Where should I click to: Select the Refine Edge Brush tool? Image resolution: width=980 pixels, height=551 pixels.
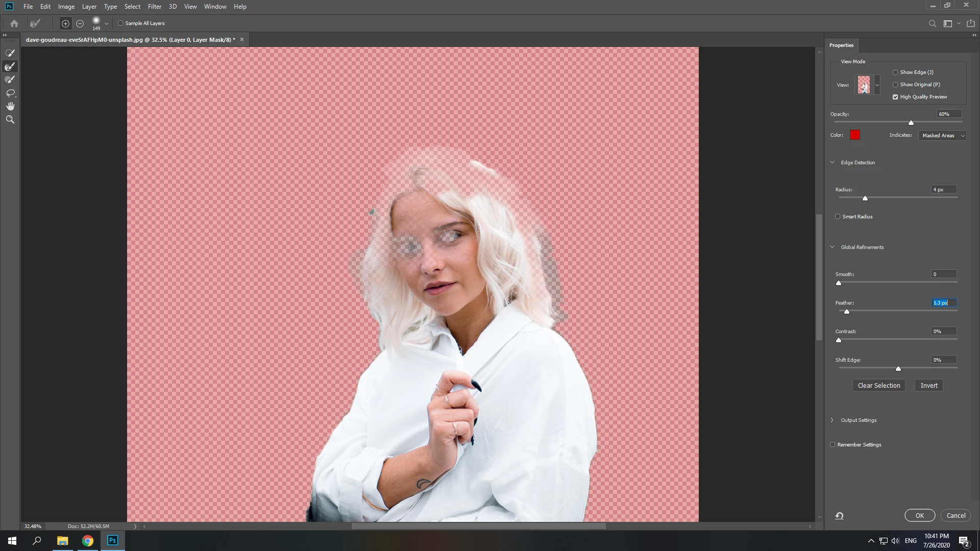coord(10,66)
